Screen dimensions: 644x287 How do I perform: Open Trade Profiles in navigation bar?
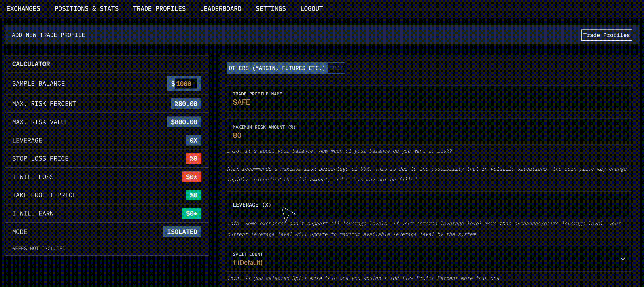[159, 9]
